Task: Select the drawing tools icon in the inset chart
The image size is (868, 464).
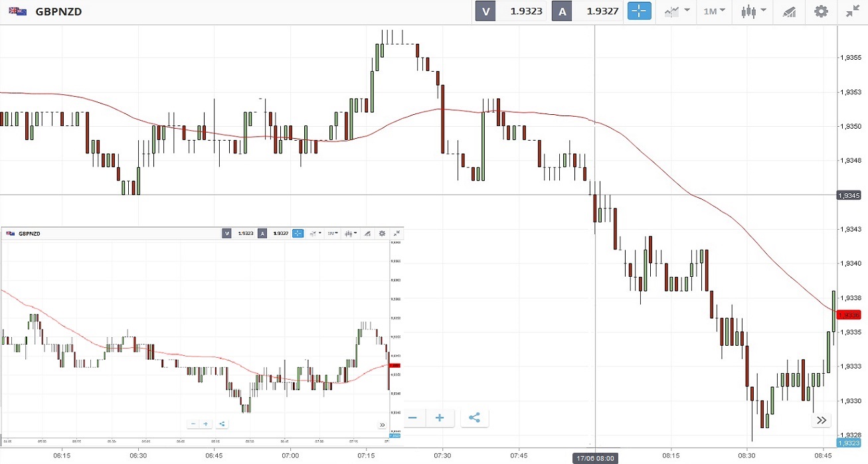Action: point(367,234)
